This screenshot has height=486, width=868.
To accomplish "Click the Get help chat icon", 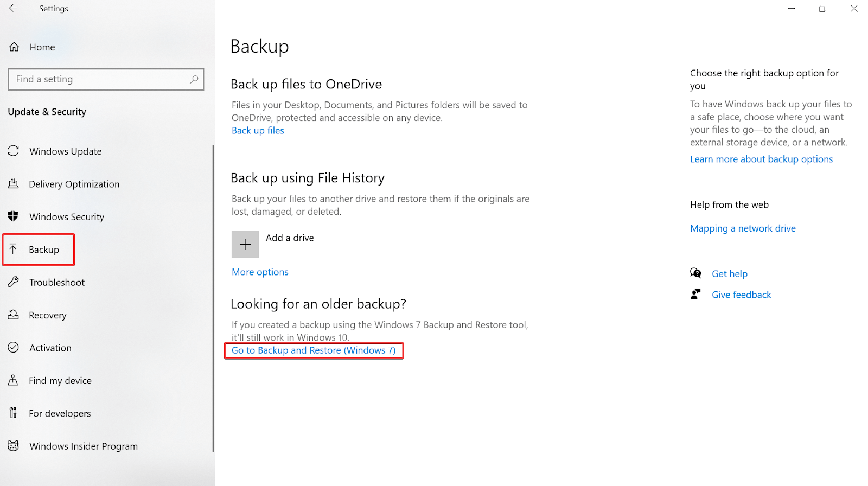I will (x=695, y=273).
